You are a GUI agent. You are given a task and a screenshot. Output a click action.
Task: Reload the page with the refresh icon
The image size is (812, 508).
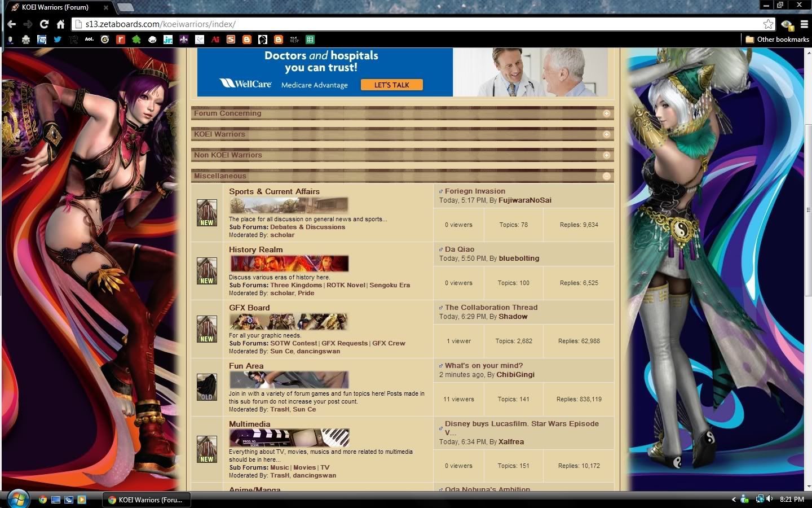click(44, 24)
